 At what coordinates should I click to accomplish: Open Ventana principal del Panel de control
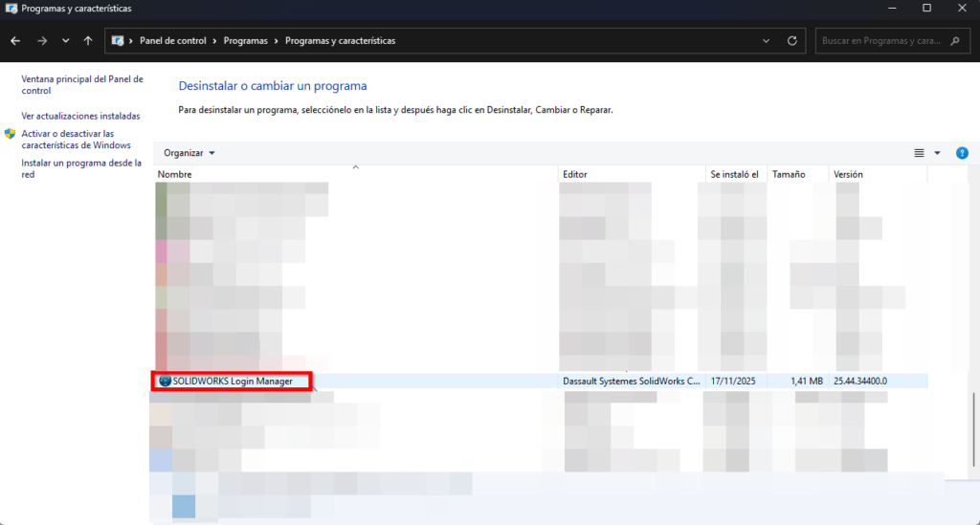click(81, 85)
